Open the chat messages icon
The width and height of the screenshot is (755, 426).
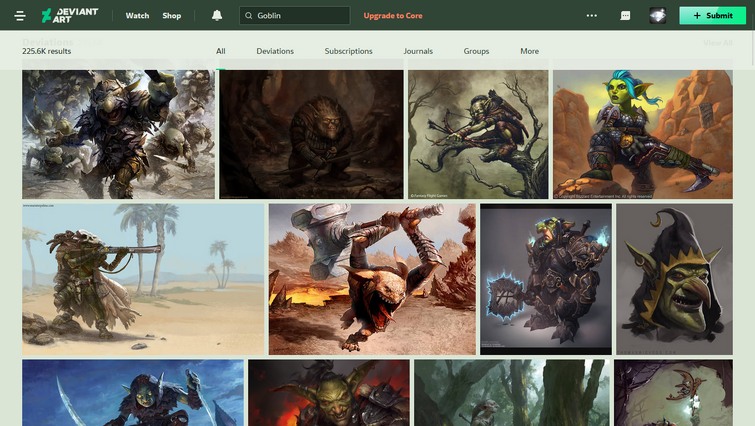tap(625, 15)
